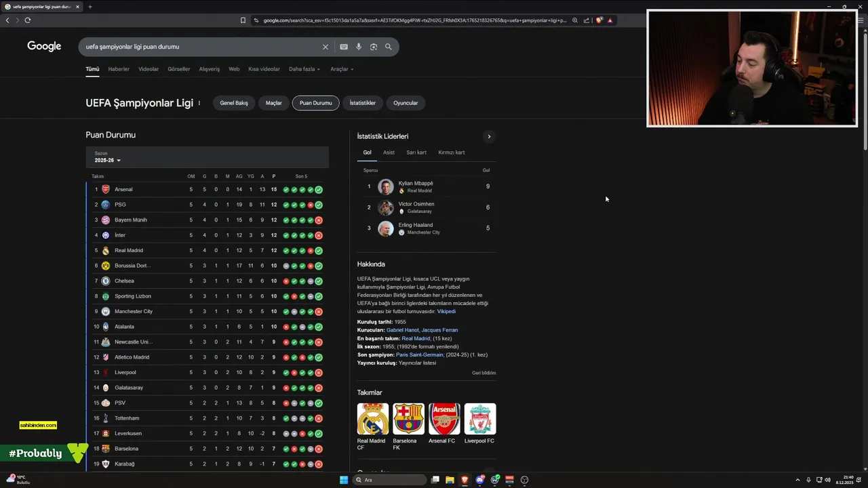This screenshot has height=488, width=868.
Task: Reload the page with the browser refresh icon
Action: click(28, 20)
